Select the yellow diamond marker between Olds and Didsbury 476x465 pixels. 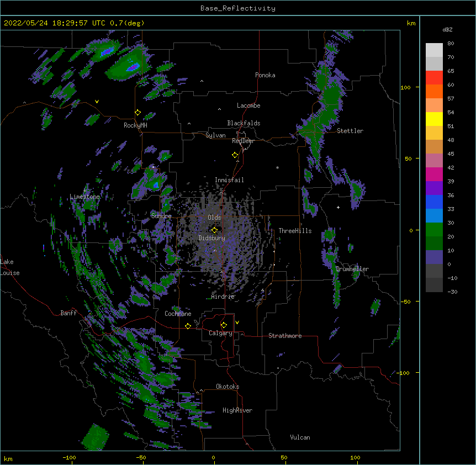click(214, 230)
